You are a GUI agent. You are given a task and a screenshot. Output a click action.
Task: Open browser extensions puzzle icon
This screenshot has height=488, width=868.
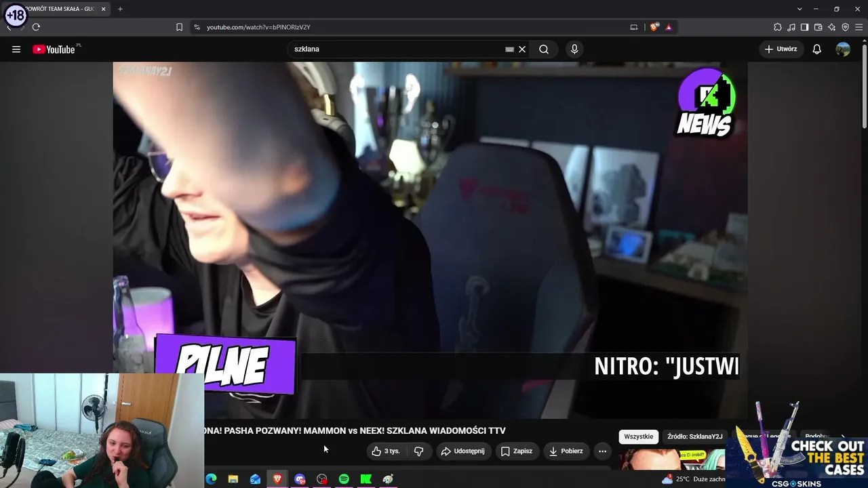tap(778, 27)
